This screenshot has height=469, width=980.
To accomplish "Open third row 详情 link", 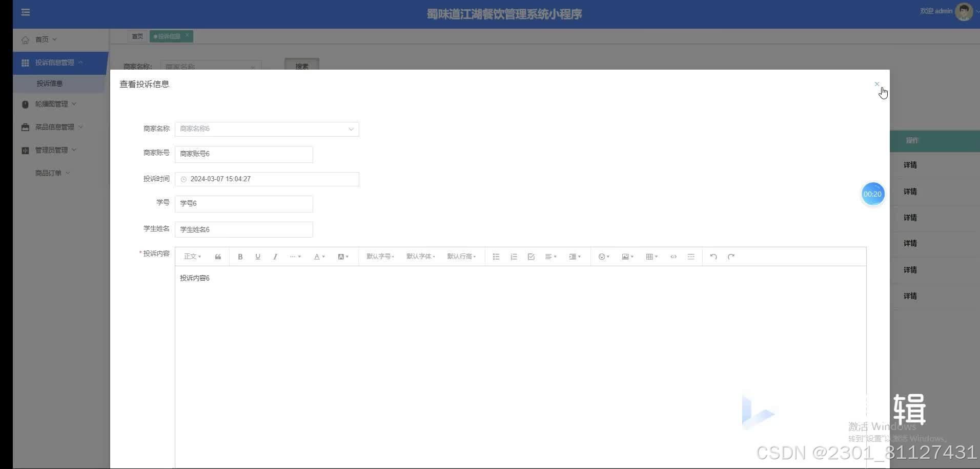I will pyautogui.click(x=910, y=218).
